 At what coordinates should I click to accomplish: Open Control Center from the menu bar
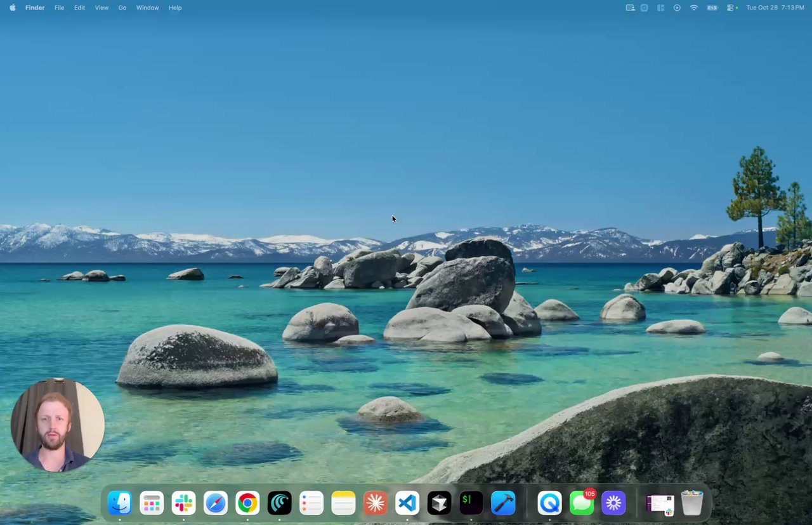coord(731,8)
